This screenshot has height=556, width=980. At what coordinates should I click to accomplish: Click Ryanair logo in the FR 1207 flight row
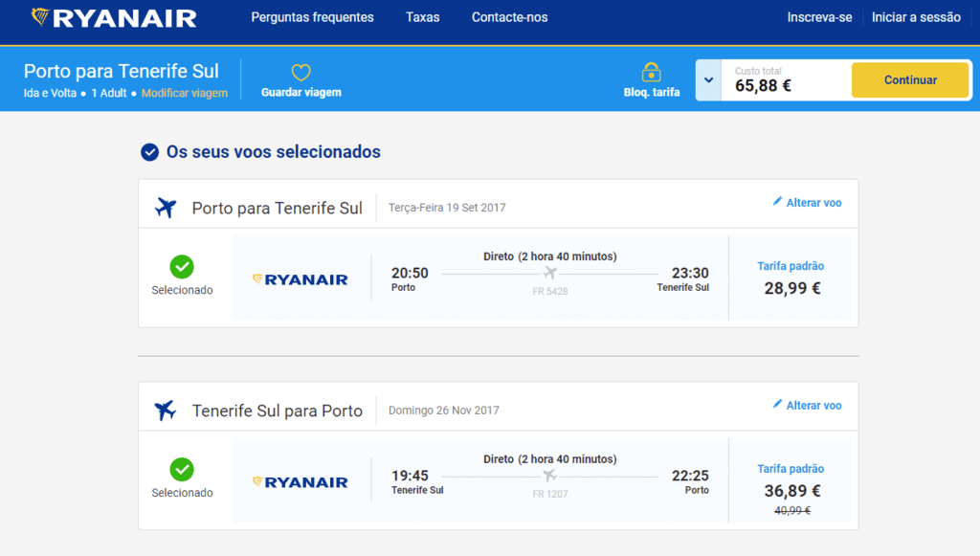pyautogui.click(x=300, y=481)
